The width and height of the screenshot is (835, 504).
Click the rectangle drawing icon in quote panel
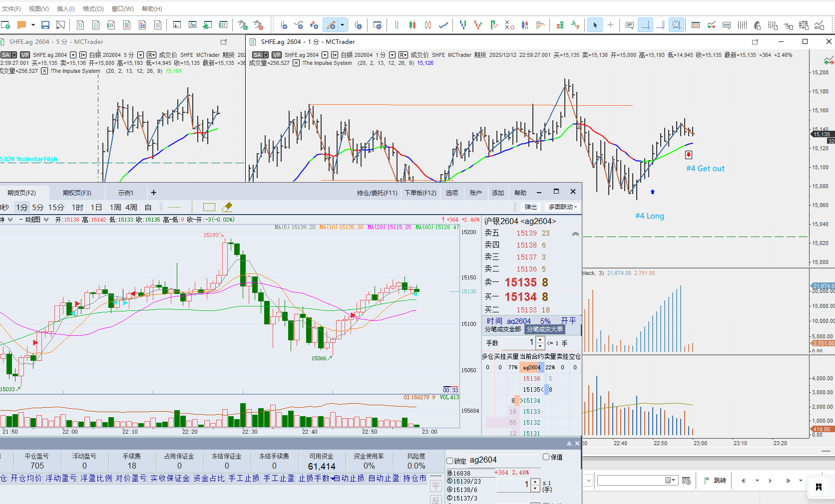(209, 207)
